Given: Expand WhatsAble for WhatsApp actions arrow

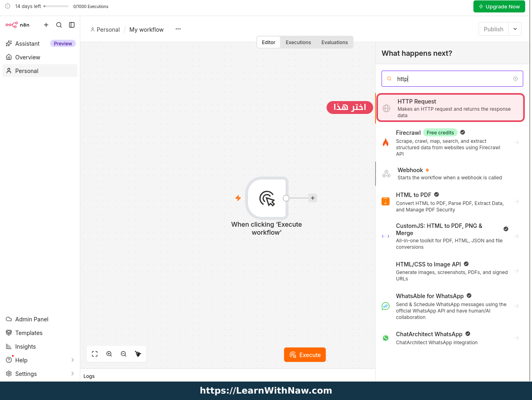Looking at the screenshot, I should pyautogui.click(x=517, y=306).
